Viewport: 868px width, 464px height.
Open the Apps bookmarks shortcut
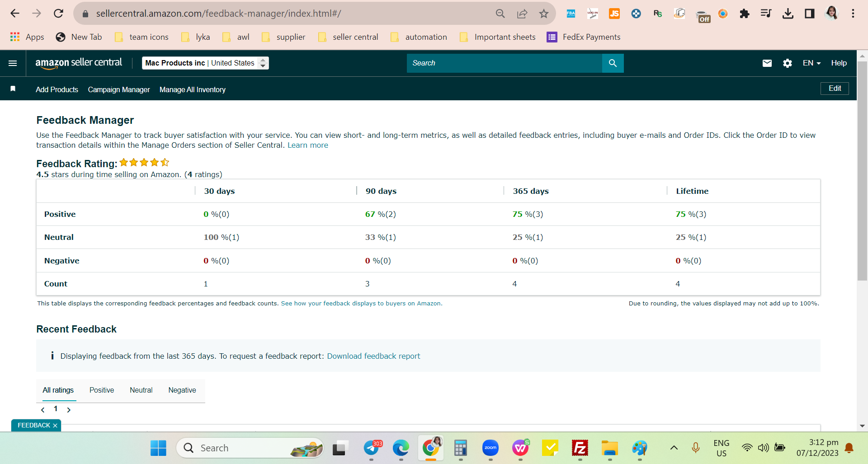[27, 37]
